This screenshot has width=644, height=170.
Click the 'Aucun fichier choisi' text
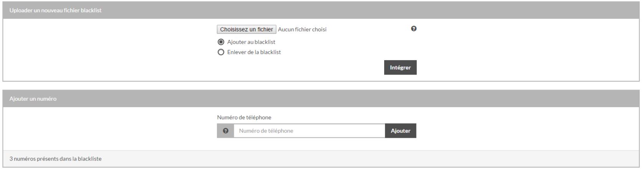click(302, 29)
